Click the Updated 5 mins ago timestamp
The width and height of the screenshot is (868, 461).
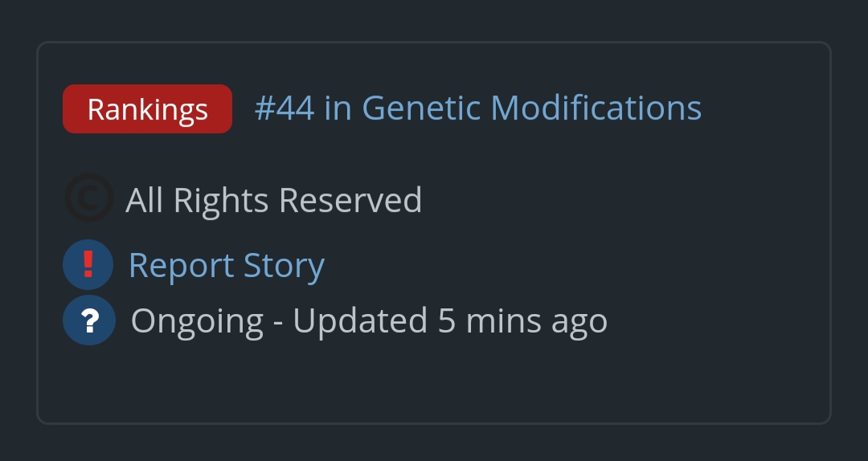tap(450, 320)
